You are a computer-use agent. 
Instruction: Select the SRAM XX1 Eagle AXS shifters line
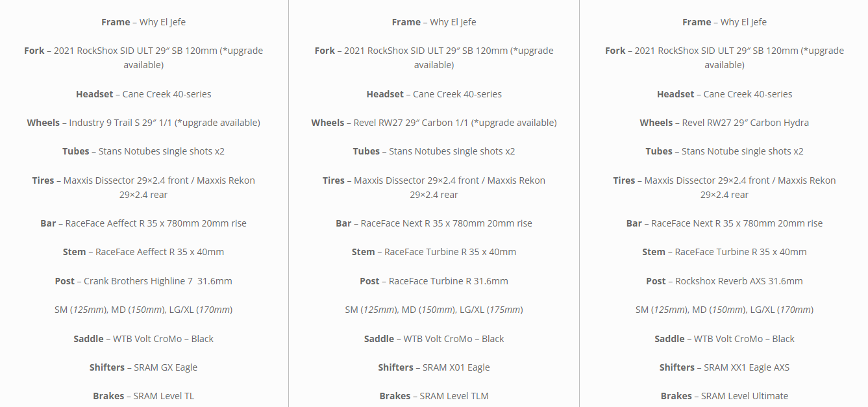(x=724, y=367)
